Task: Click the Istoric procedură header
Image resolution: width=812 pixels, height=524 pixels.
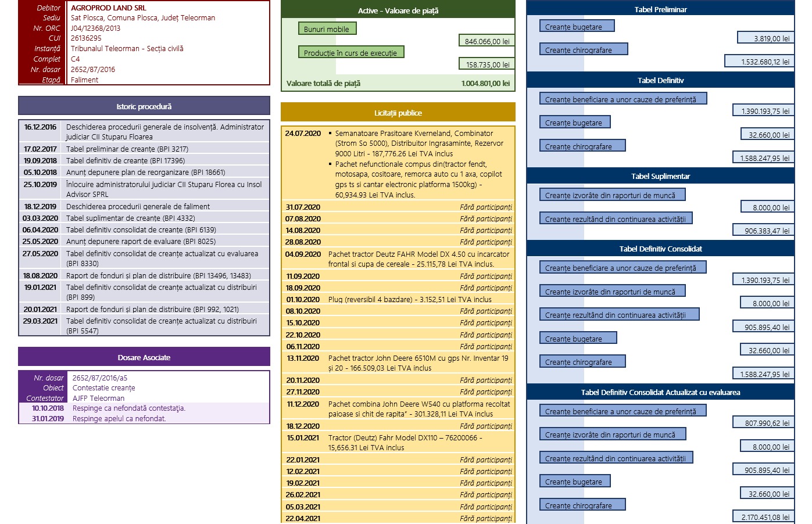Action: pyautogui.click(x=144, y=106)
